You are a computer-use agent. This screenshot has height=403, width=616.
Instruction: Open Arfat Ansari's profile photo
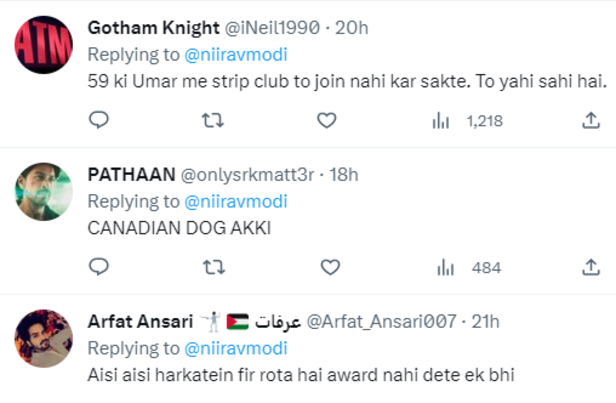(44, 338)
